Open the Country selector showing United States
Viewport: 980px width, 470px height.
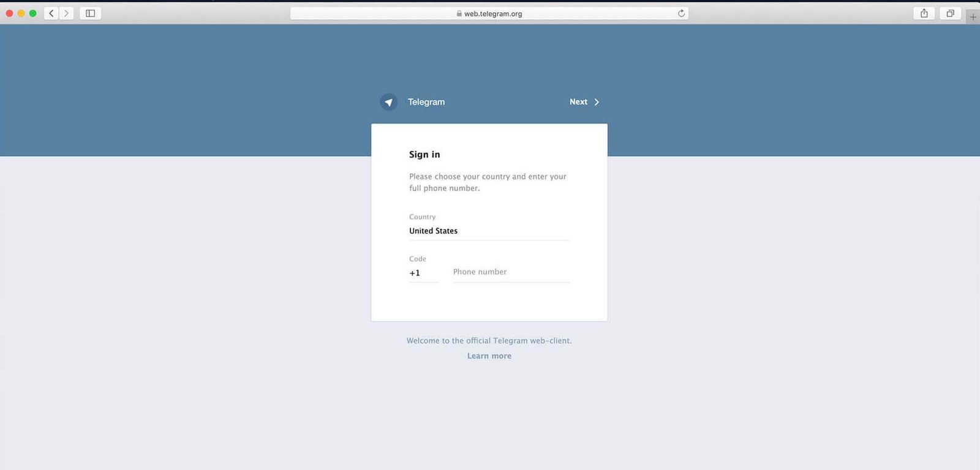tap(489, 231)
